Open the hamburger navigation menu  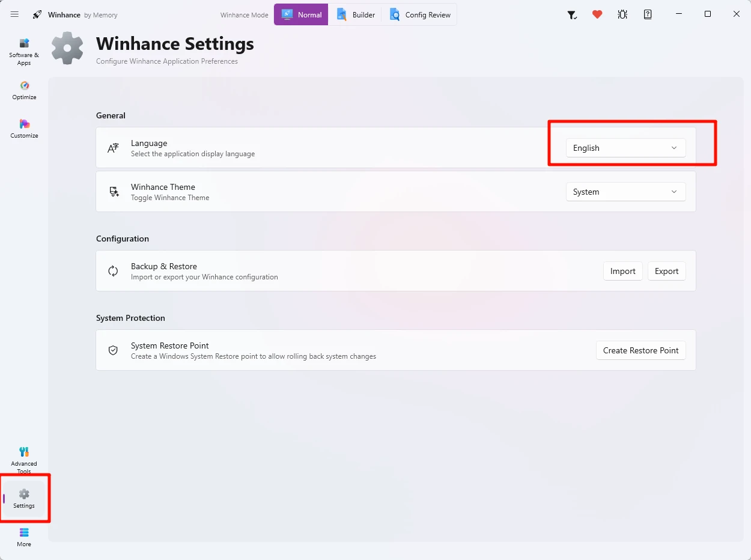pyautogui.click(x=14, y=14)
